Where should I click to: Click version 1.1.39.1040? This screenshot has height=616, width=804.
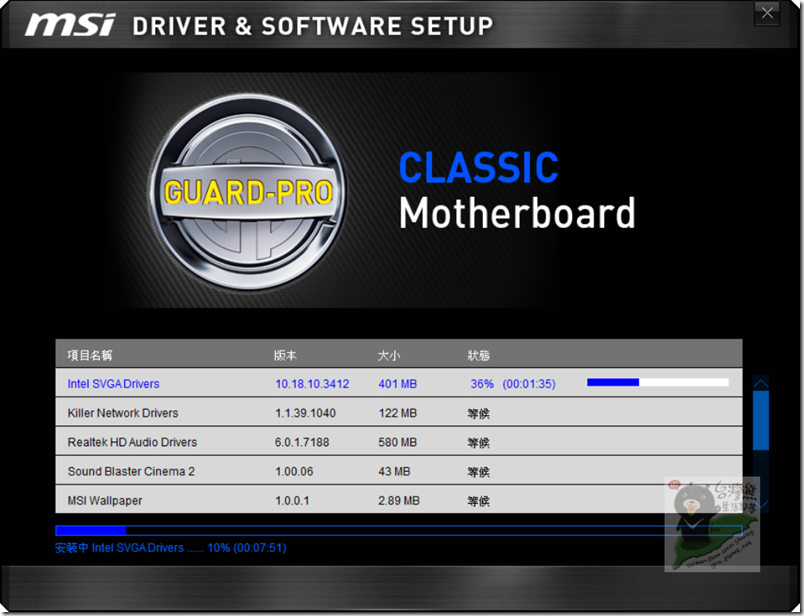point(306,413)
